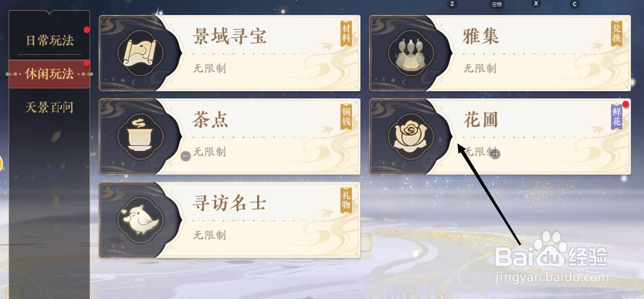Click the minus circle in 茶点 card

(x=185, y=156)
